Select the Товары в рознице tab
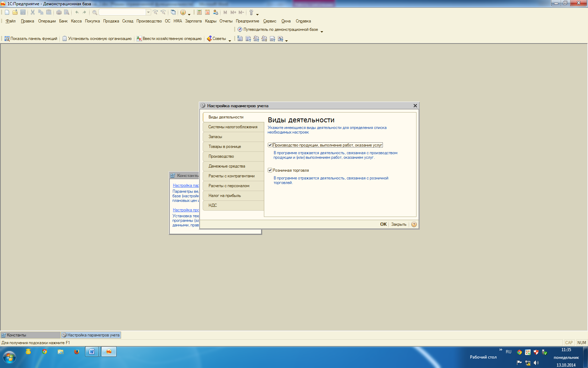The width and height of the screenshot is (588, 368). [233, 146]
